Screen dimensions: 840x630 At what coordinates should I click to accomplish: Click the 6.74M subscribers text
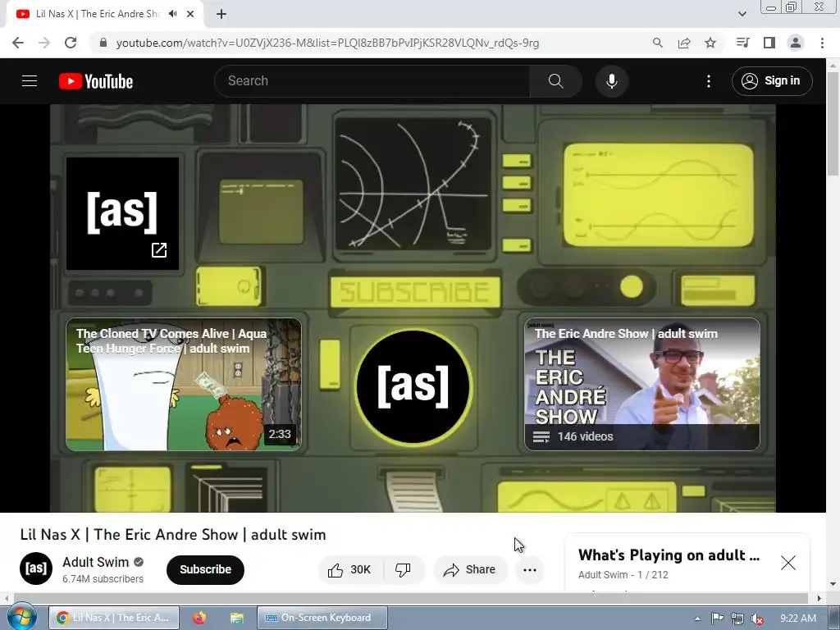point(103,579)
